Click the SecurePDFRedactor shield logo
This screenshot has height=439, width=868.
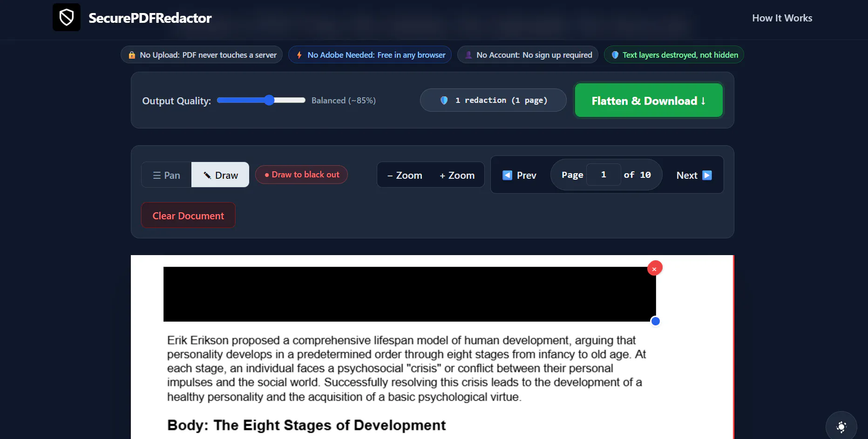(x=67, y=18)
